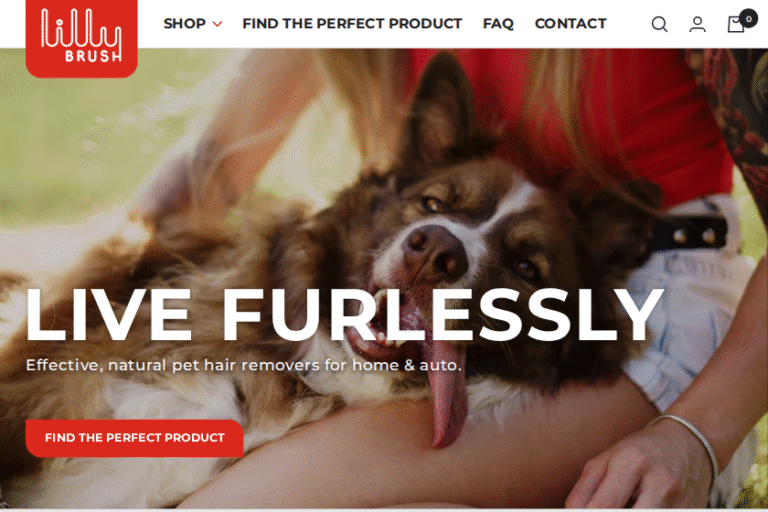The height and width of the screenshot is (512, 768).
Task: Click the dog's black studded collar
Action: 692,234
